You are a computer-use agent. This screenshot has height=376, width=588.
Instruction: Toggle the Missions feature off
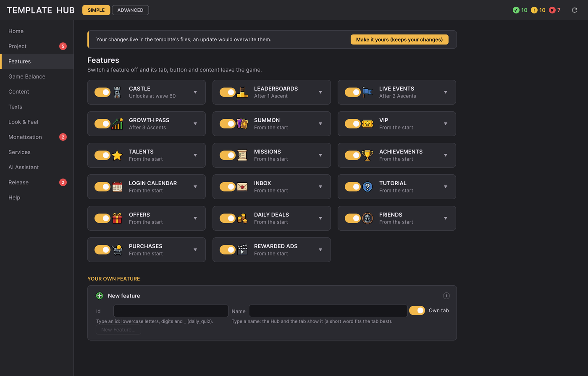(x=227, y=155)
